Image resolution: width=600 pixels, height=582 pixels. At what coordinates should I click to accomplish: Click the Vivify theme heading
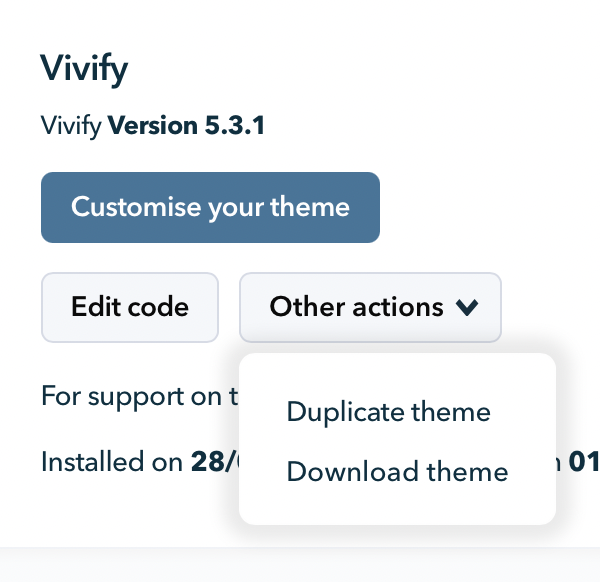[x=84, y=69]
